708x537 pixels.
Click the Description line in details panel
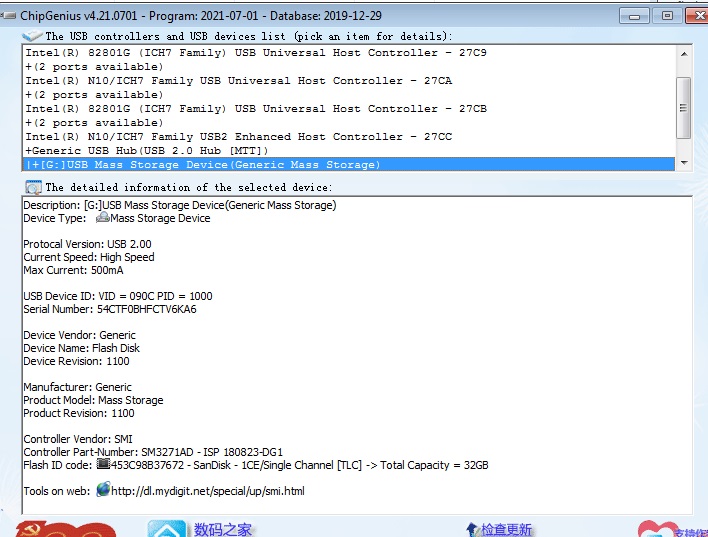coord(180,205)
